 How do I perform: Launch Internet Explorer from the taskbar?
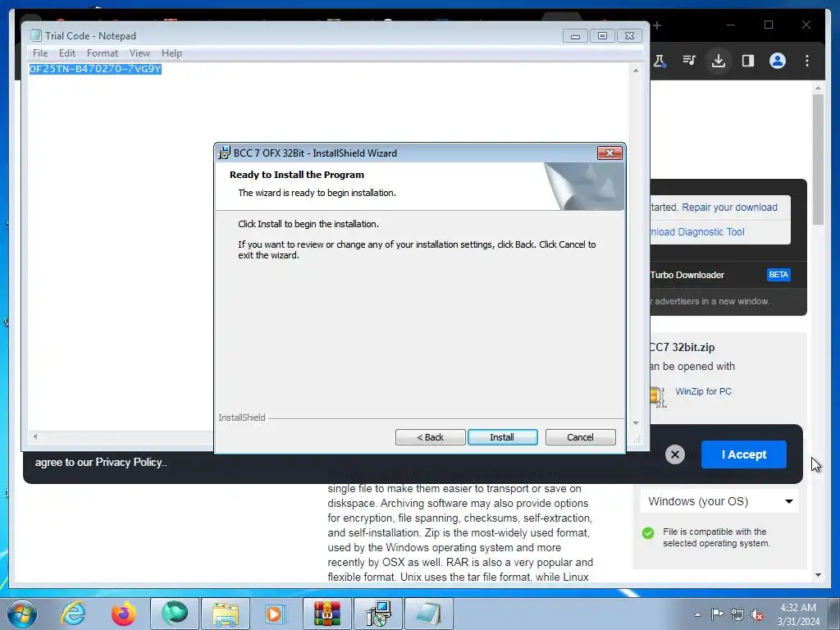(x=73, y=614)
